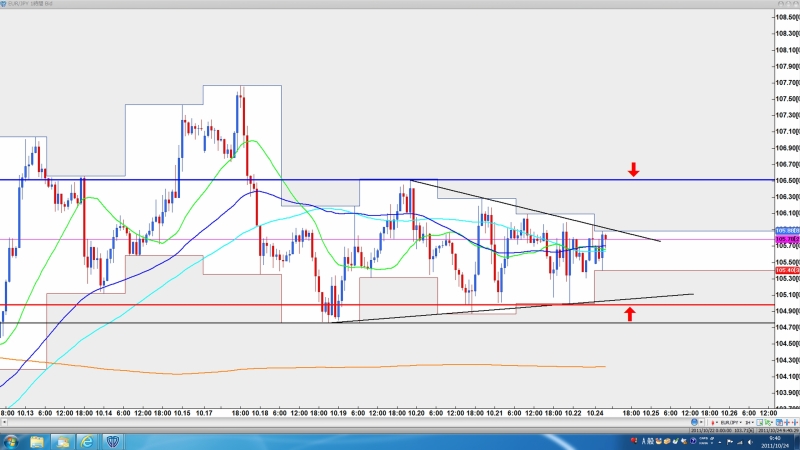Click the Action Center flag icon
Image resolution: width=800 pixels, height=450 pixels.
(730, 442)
